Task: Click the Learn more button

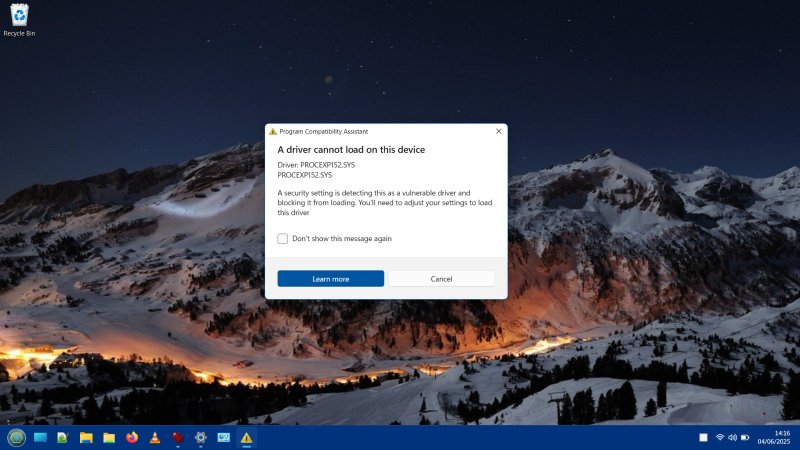Action: click(330, 279)
